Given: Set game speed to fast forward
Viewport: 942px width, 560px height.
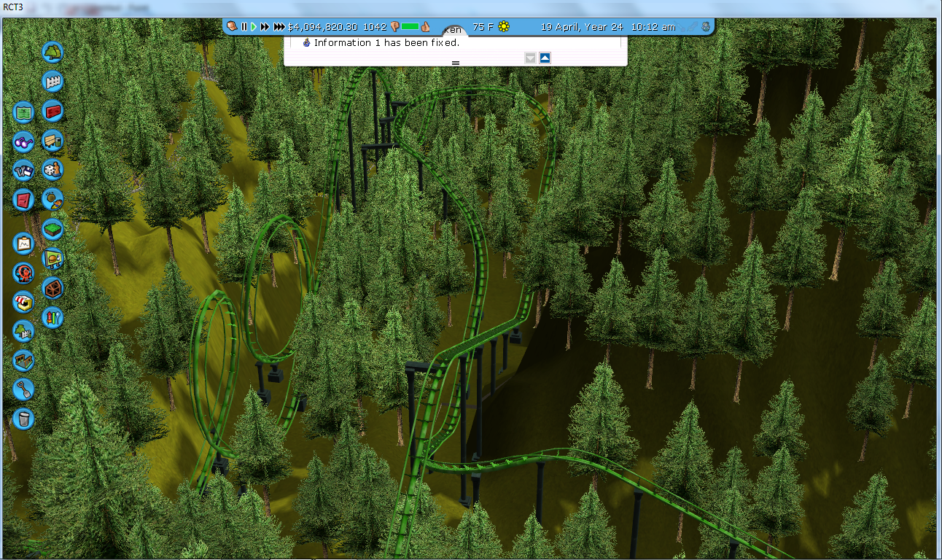Looking at the screenshot, I should point(265,26).
